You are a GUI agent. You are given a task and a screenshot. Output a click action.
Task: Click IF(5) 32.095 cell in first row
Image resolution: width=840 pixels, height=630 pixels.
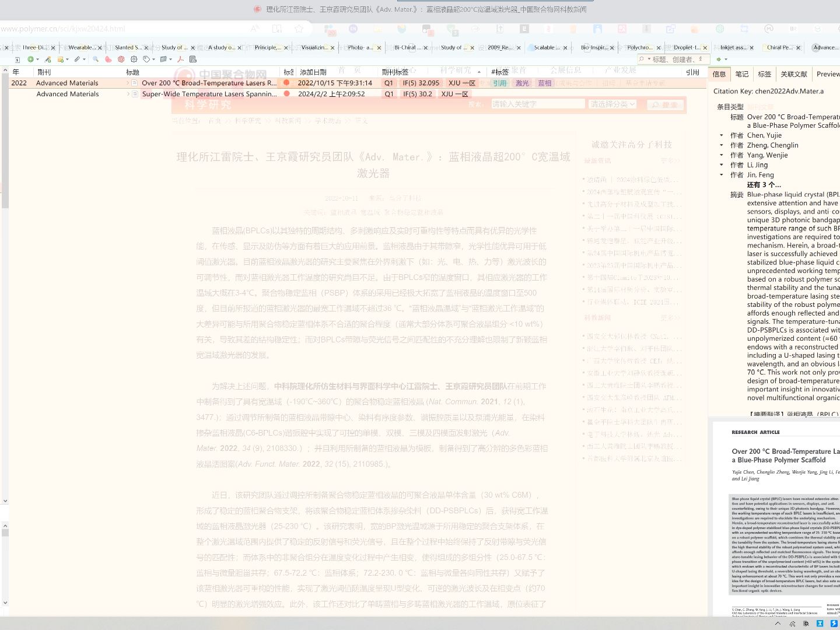[x=421, y=83]
